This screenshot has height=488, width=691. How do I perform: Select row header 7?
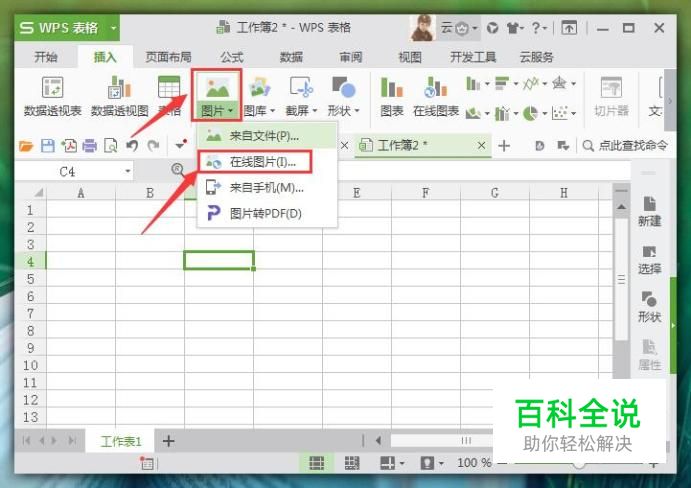(x=30, y=313)
